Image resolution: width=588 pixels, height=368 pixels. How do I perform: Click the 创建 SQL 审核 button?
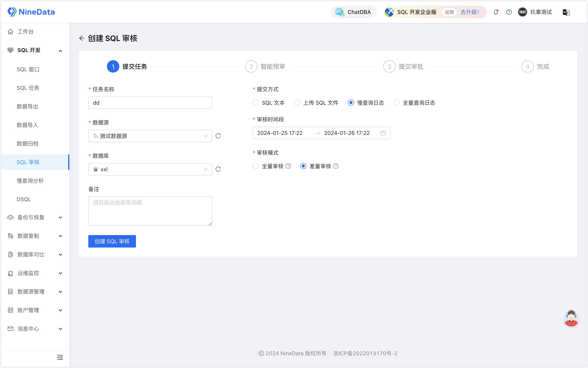tap(112, 241)
